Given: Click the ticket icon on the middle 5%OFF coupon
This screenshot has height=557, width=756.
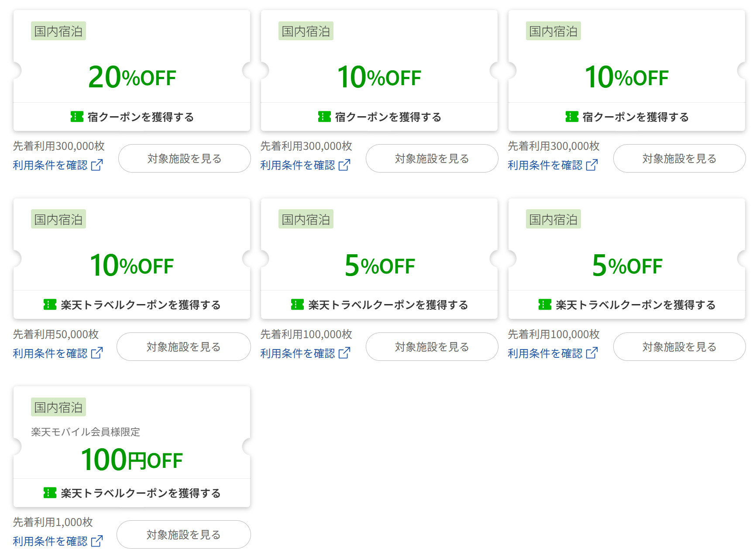Looking at the screenshot, I should pyautogui.click(x=298, y=305).
